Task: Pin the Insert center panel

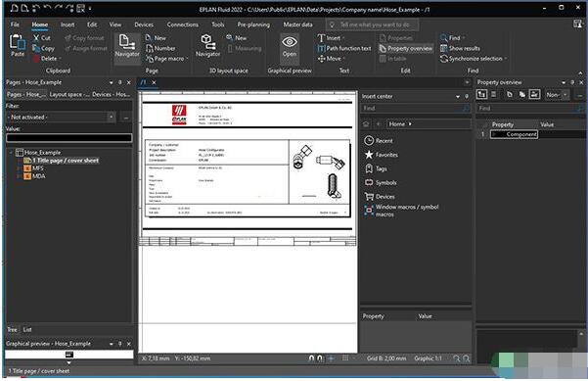Action: pyautogui.click(x=467, y=96)
